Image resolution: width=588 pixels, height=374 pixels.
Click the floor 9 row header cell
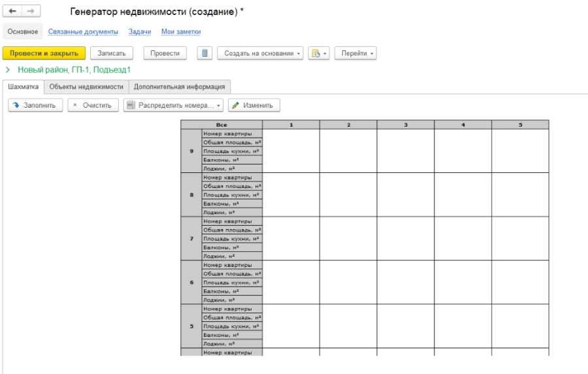coord(191,151)
